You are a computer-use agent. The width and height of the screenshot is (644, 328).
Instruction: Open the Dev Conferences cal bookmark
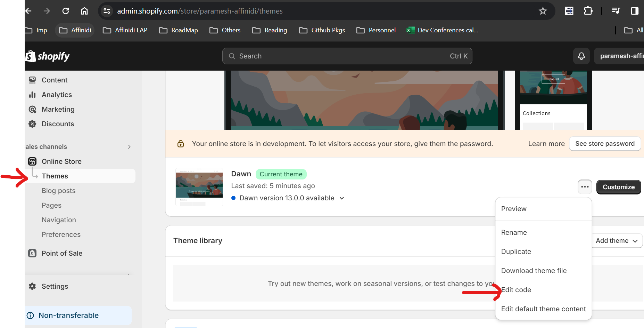click(x=443, y=30)
